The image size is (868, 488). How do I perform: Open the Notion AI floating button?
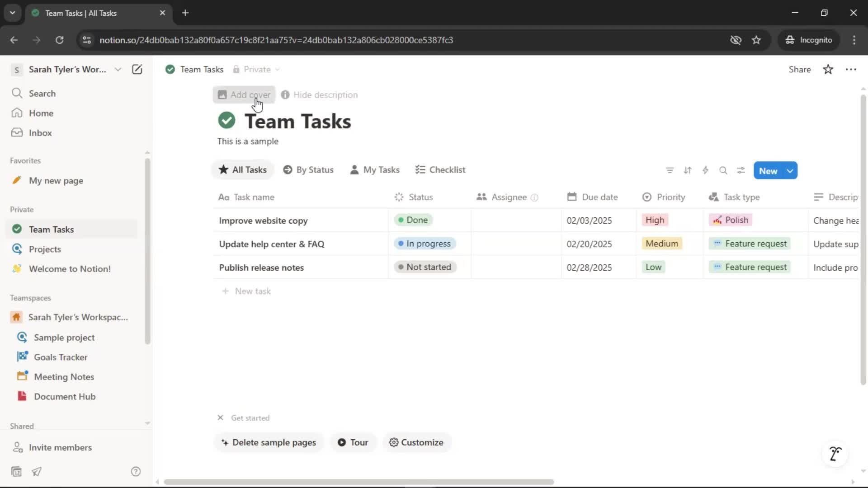tap(835, 453)
